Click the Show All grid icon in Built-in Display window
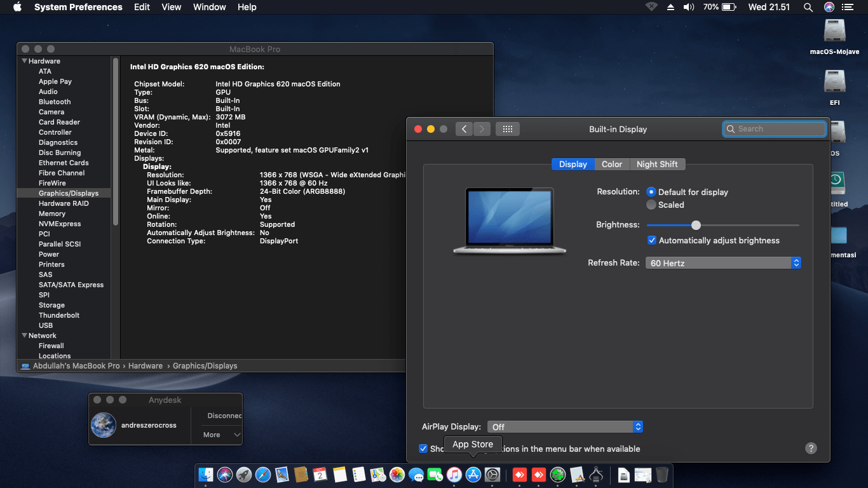Viewport: 868px width, 488px height. [x=507, y=128]
